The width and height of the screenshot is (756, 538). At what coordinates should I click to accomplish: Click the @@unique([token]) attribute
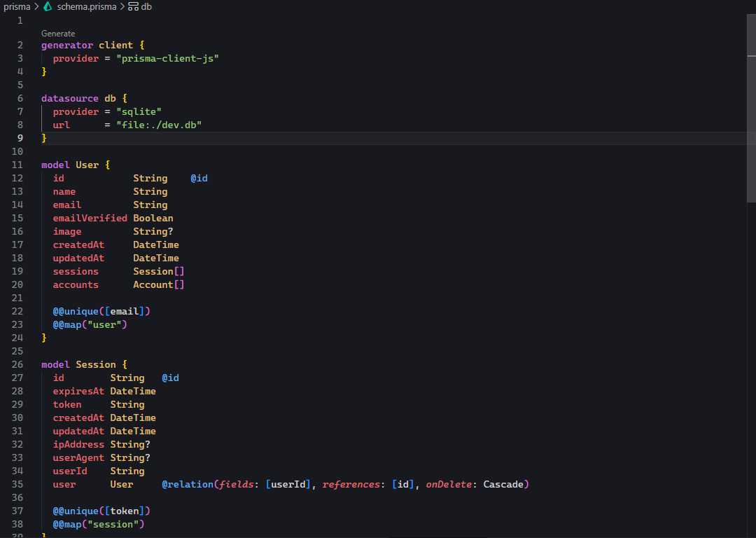101,511
